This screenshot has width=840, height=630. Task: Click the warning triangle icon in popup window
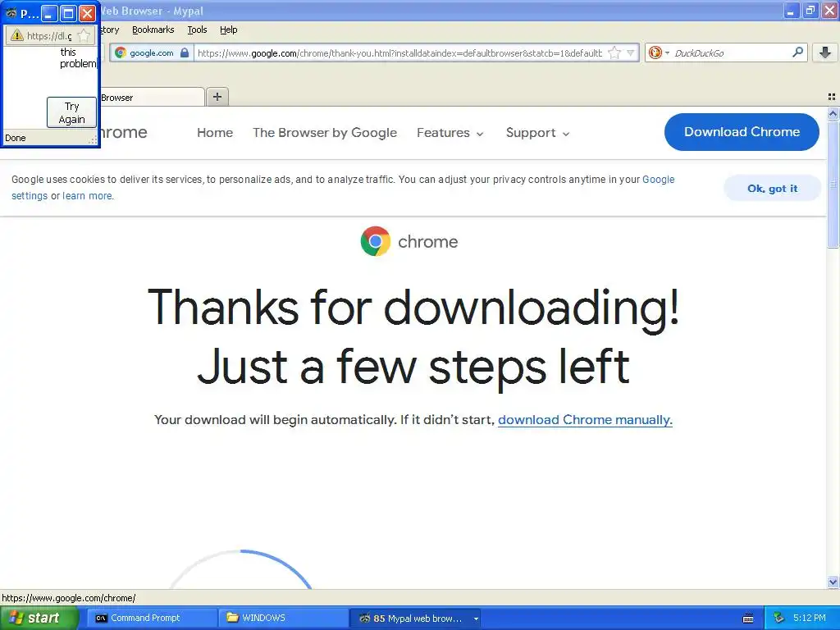[x=17, y=35]
